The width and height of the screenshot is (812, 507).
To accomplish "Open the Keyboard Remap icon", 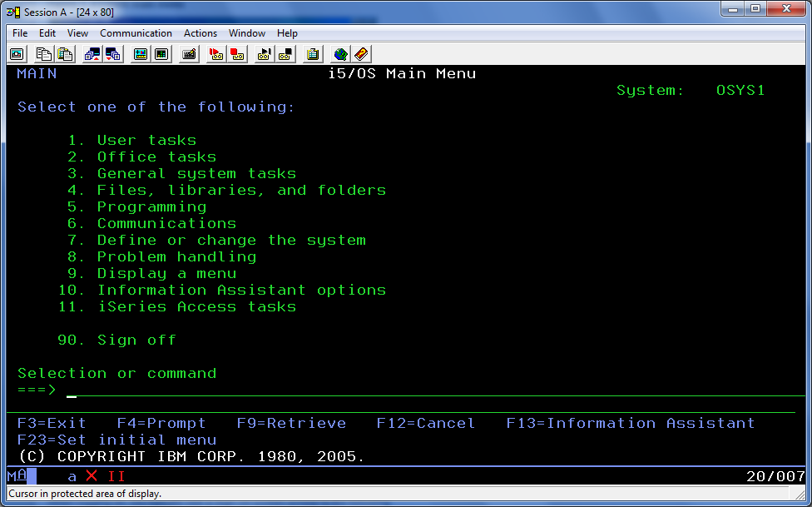I will 189,53.
